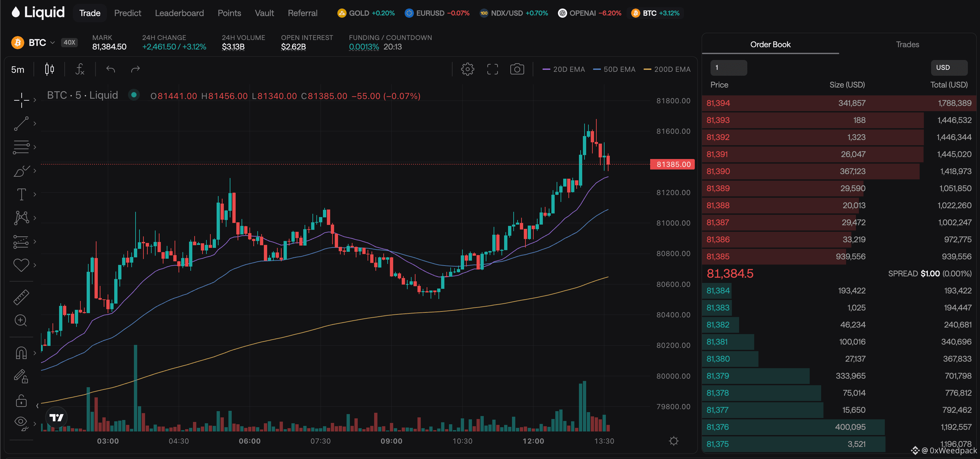Viewport: 980px width, 459px height.
Task: Select the trend line drawing tool
Action: (x=21, y=124)
